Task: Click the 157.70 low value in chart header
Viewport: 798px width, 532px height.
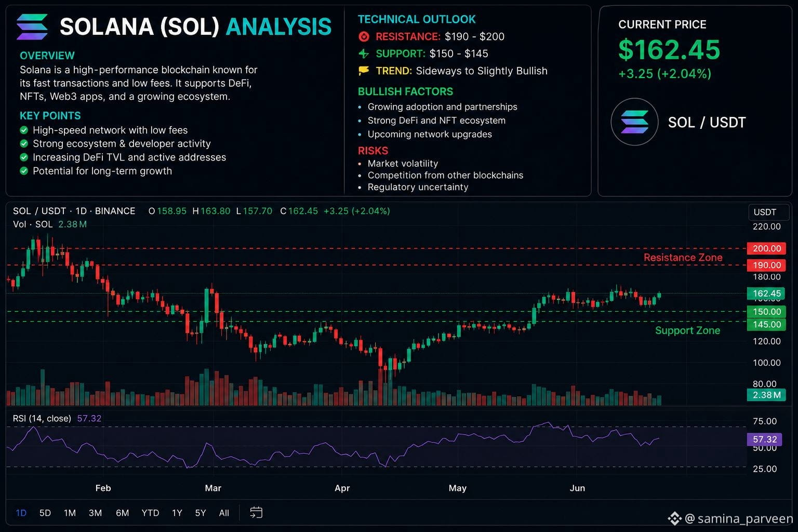Action: [258, 211]
